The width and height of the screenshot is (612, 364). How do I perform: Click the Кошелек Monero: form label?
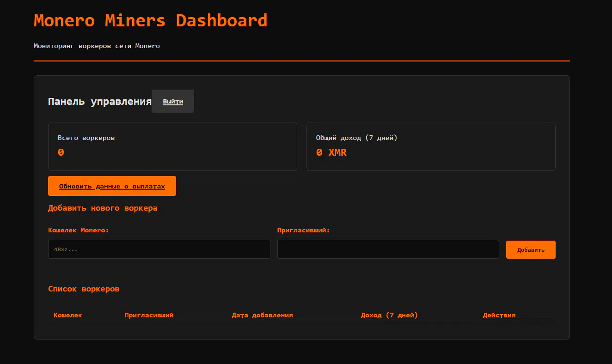coord(78,230)
